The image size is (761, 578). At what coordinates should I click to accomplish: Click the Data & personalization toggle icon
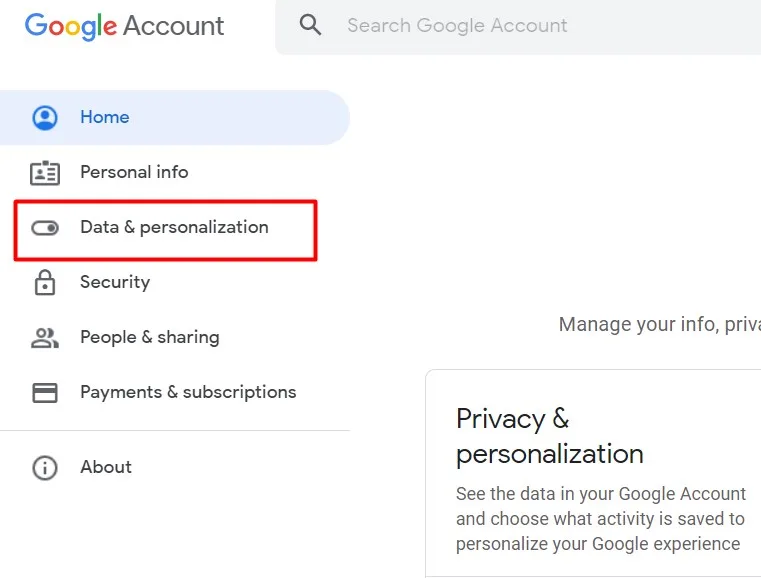[45, 228]
